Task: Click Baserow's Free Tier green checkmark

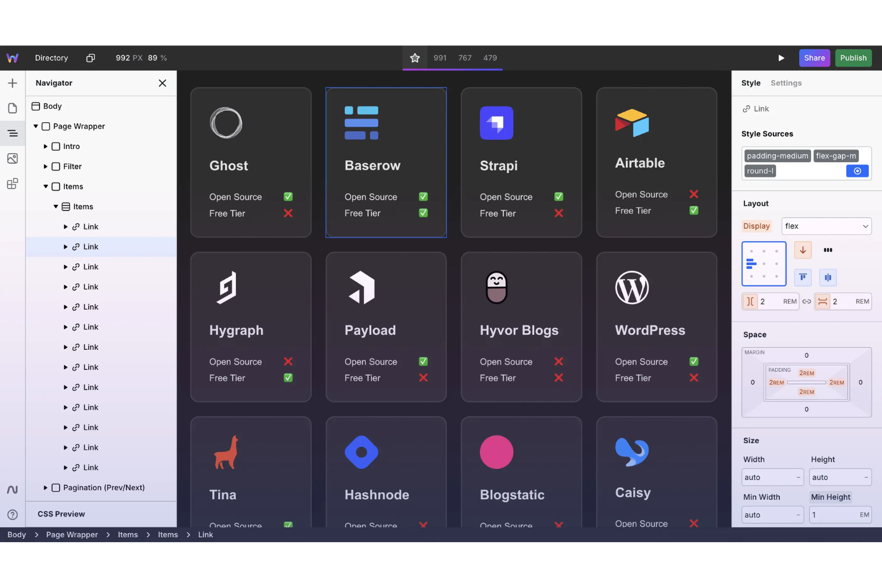Action: [423, 213]
